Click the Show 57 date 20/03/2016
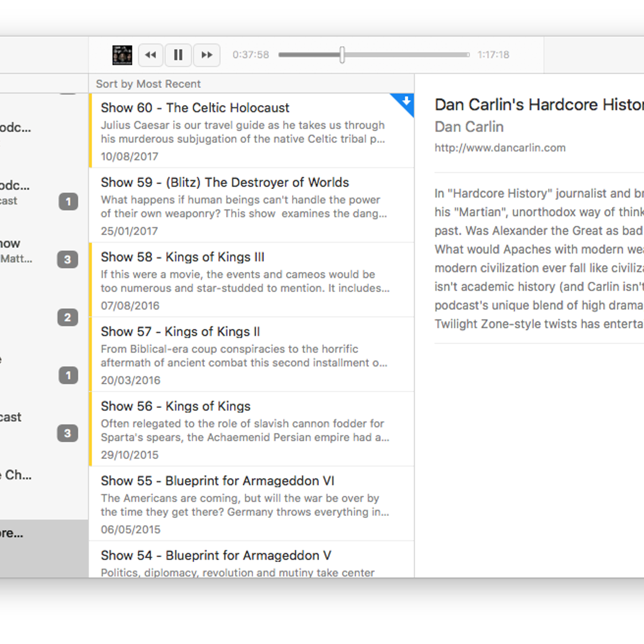This screenshot has width=644, height=644. [130, 380]
